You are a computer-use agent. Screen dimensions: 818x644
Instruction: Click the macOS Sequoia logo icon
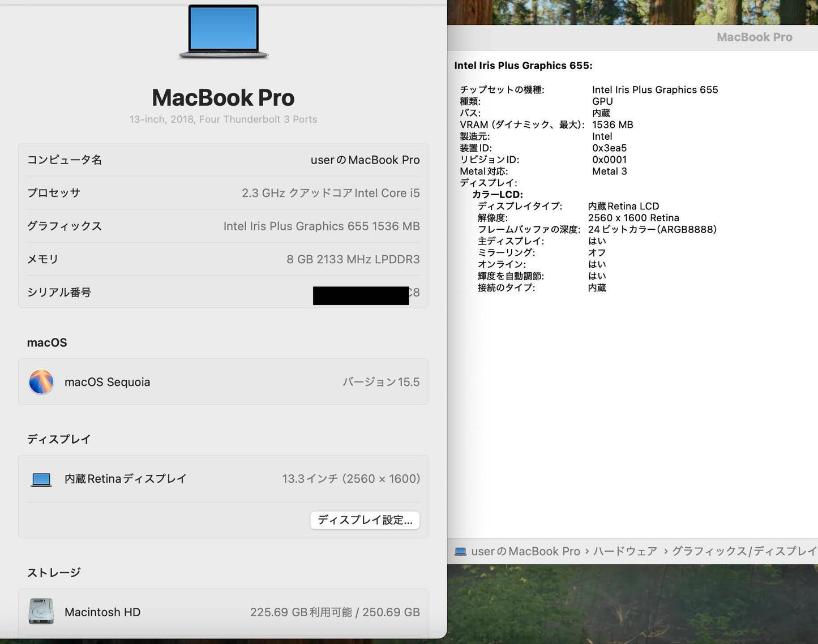tap(40, 381)
